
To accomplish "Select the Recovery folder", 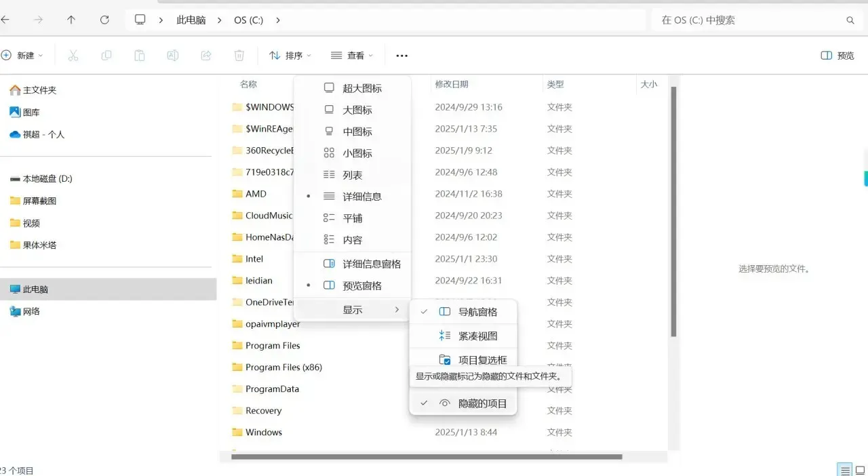I will [263, 411].
